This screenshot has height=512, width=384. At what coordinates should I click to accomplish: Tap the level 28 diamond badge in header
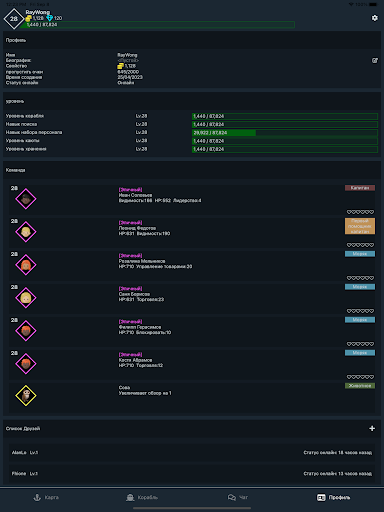click(x=14, y=19)
